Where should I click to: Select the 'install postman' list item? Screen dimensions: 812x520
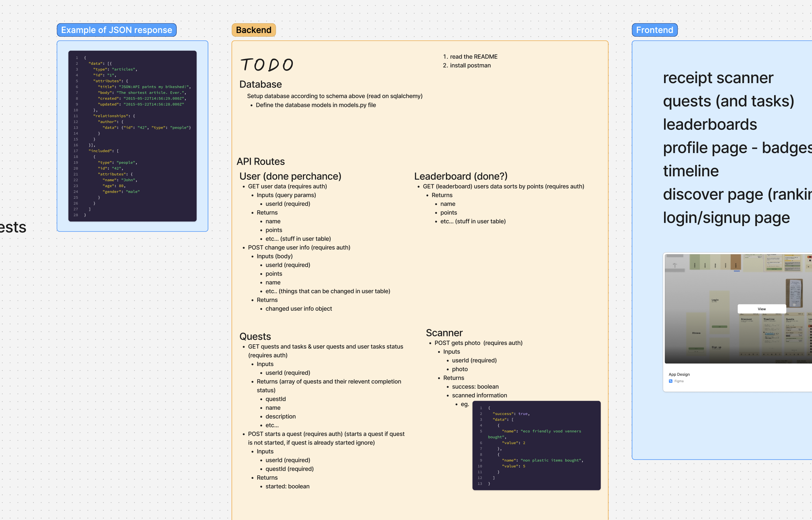470,65
